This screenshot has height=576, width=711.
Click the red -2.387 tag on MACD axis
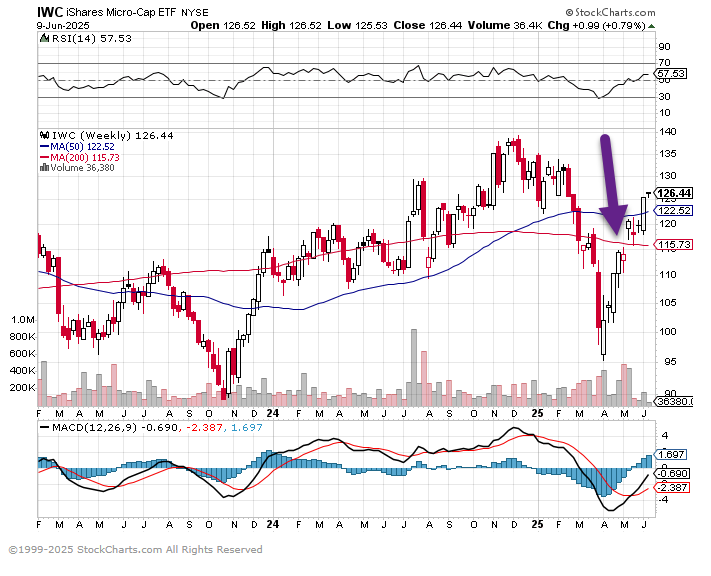pyautogui.click(x=673, y=488)
